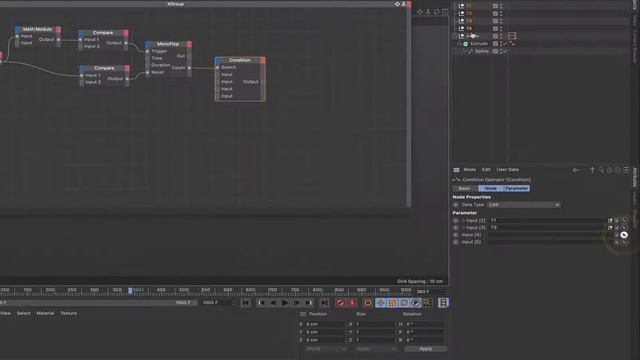Jump to next keyframe button
Image resolution: width=640 pixels, height=360 pixels.
coord(309,303)
